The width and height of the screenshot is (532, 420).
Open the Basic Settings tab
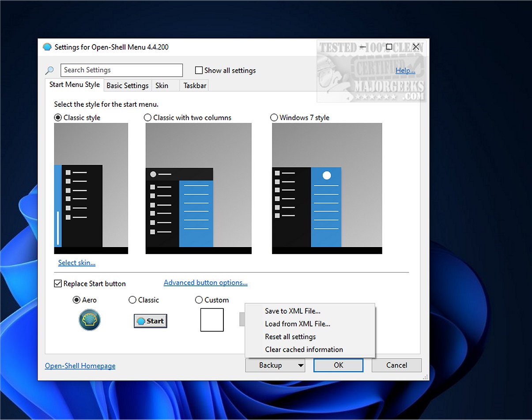pos(128,86)
